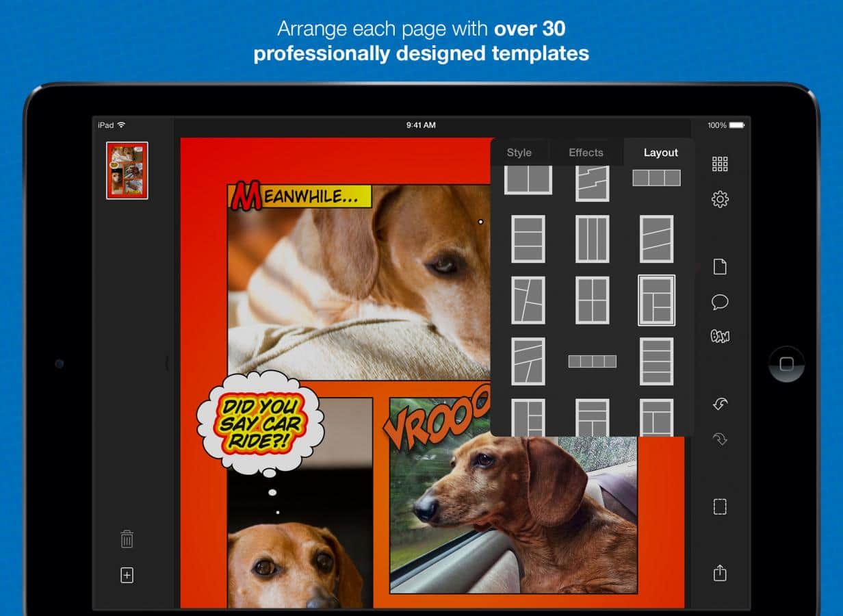Pick the four-panel horizontal strip layout

coord(592,361)
